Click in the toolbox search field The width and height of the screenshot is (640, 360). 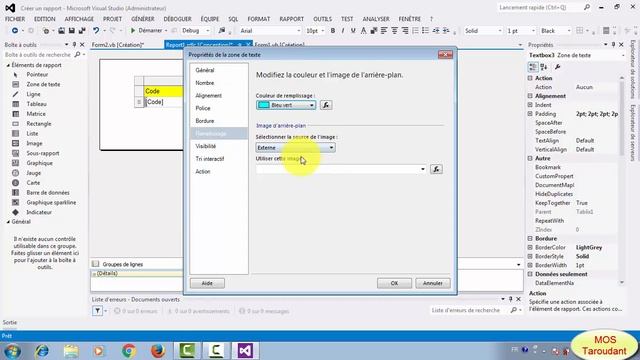39,55
